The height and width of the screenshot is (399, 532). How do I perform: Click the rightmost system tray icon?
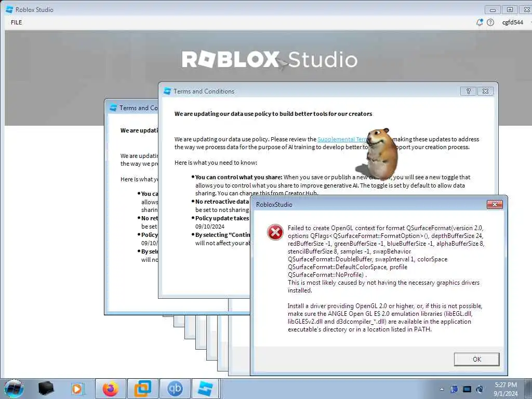tap(480, 389)
